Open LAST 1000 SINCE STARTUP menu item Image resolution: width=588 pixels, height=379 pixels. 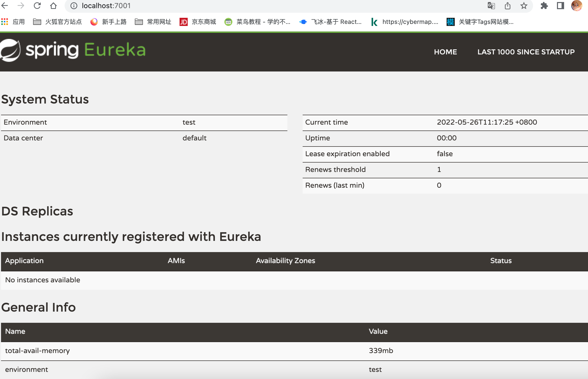point(526,52)
